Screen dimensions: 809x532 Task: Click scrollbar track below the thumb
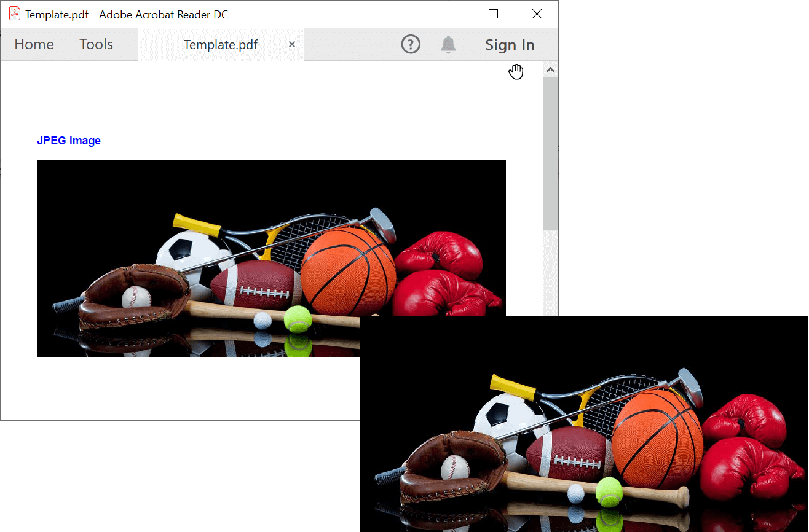550,270
